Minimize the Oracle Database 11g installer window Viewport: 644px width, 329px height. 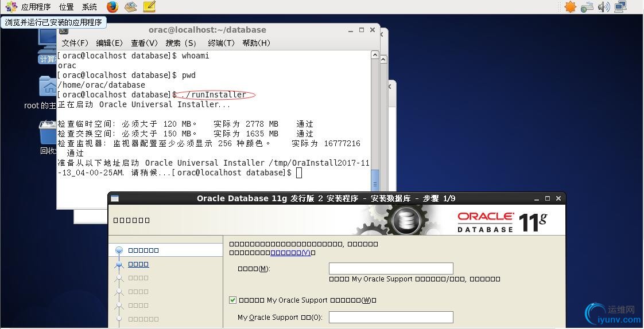(x=537, y=199)
